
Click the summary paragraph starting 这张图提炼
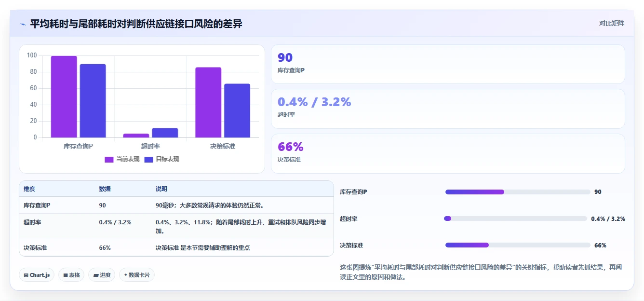click(x=481, y=272)
